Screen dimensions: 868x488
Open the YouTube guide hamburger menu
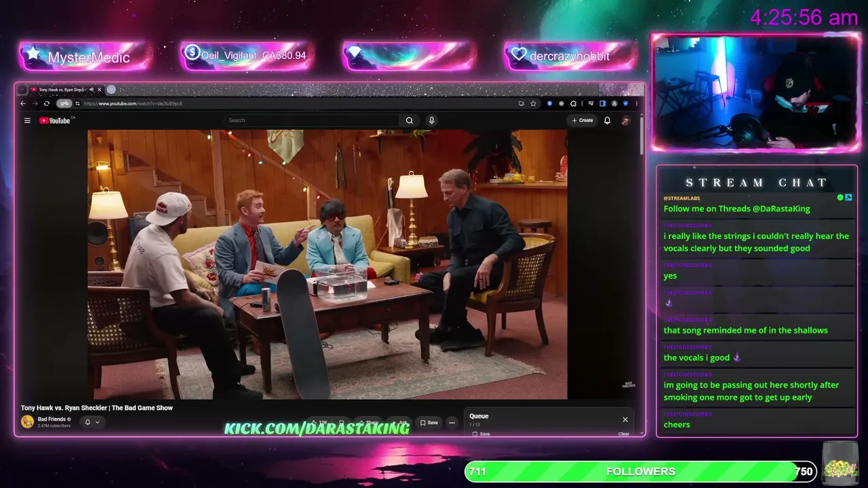27,121
